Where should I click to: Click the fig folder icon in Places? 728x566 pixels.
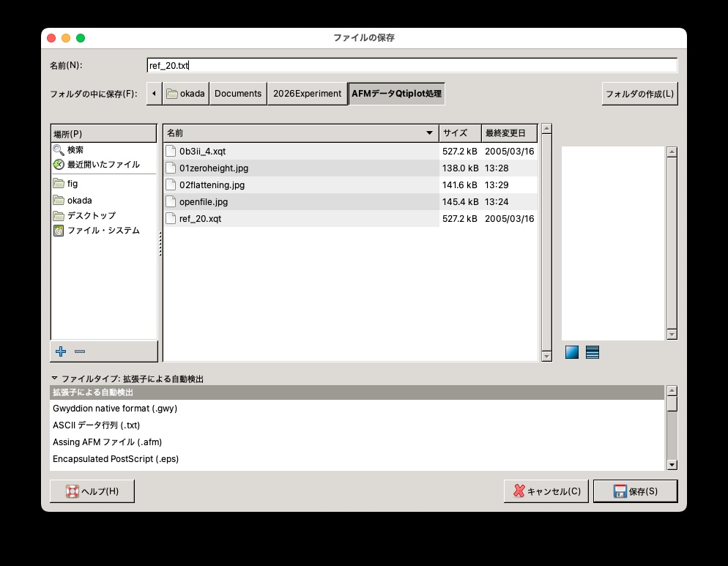59,183
